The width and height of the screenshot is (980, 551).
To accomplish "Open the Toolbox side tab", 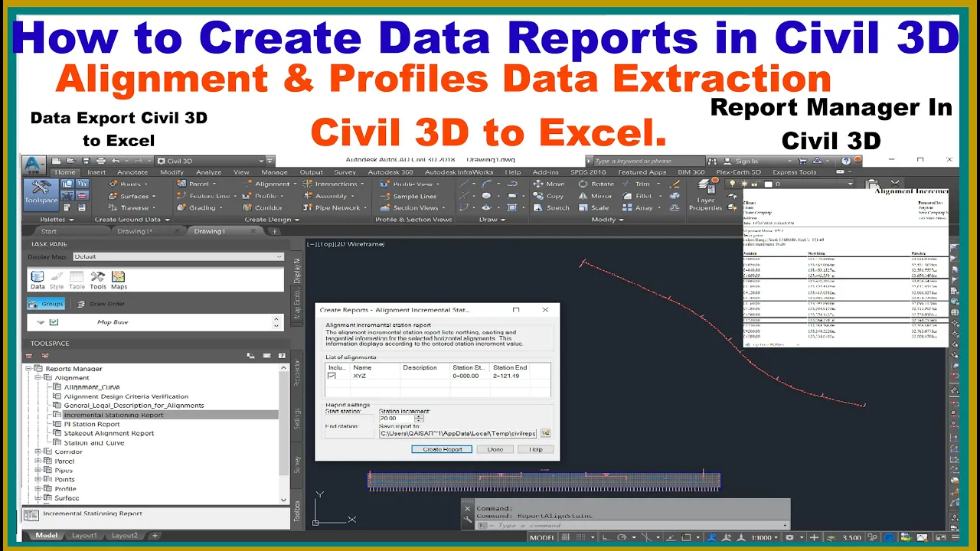I will pyautogui.click(x=298, y=511).
